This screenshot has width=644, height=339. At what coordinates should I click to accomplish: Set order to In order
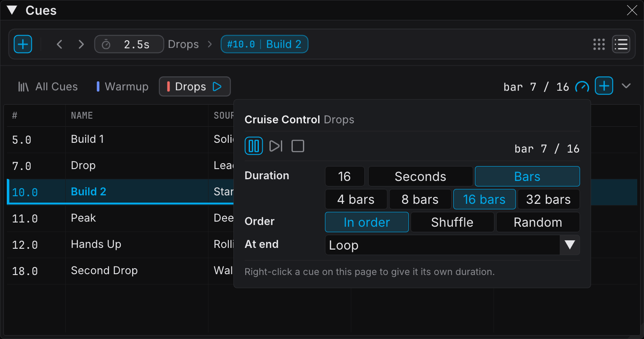(367, 222)
